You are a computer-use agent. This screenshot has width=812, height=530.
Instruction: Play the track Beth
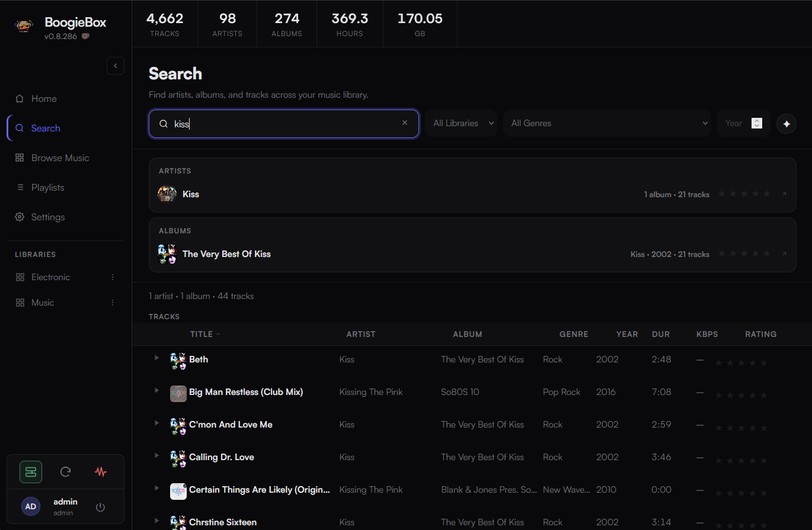tap(156, 358)
